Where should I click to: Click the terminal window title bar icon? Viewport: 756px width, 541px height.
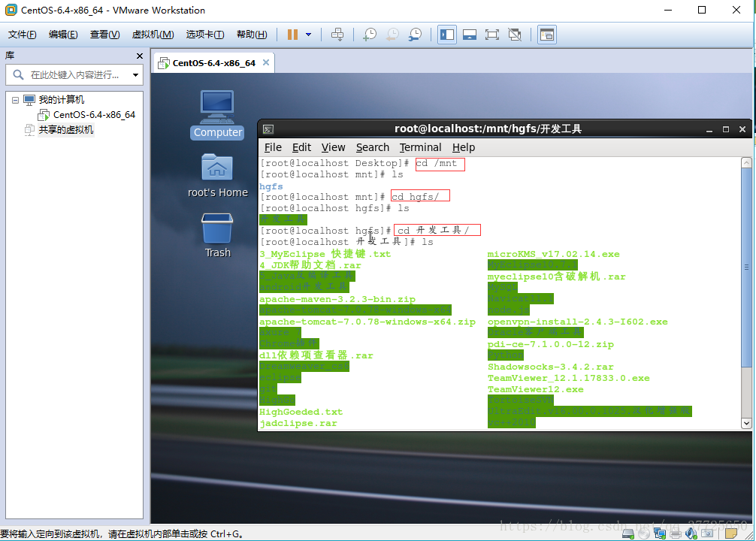[x=268, y=129]
